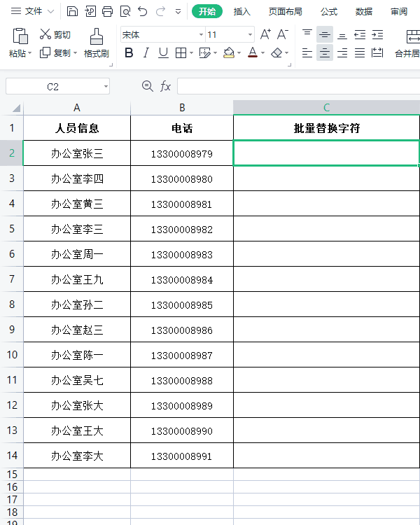Select column A header
This screenshot has height=525, width=420.
tap(77, 108)
